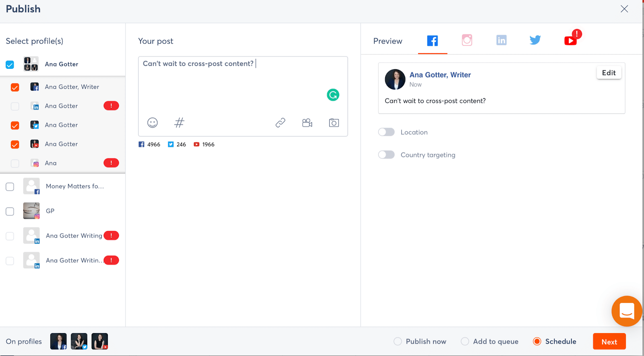Add a video with the camcorder icon
Screen dimensions: 644x356
(x=307, y=123)
